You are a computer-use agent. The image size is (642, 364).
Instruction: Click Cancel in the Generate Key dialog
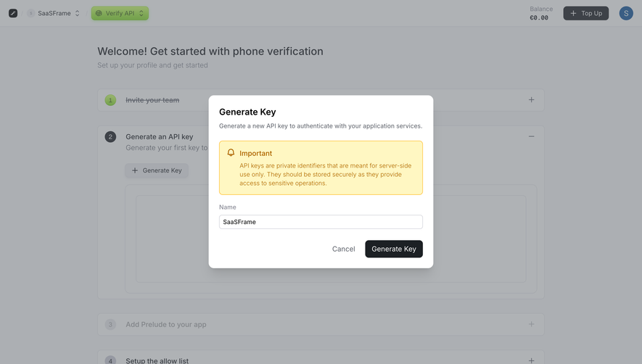[x=344, y=249]
